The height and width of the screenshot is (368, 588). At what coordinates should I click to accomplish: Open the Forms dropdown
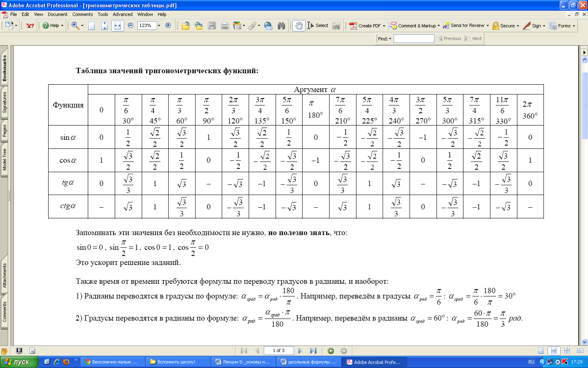click(x=562, y=26)
